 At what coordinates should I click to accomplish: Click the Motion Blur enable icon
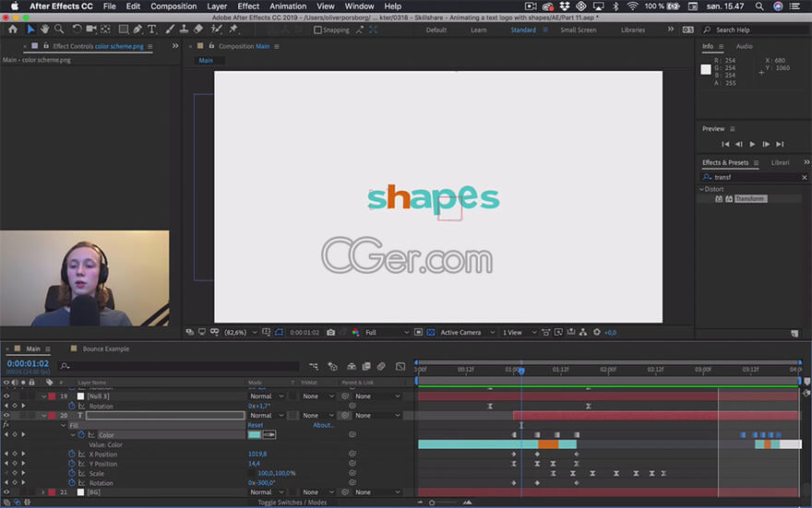381,366
